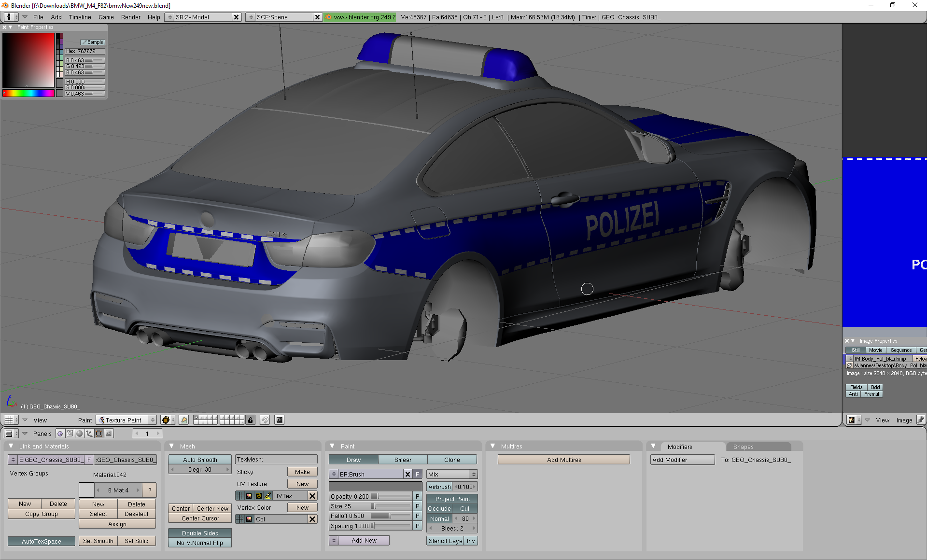Viewport: 927px width, 560px height.
Task: Click the draw type cube icon
Action: pyautogui.click(x=168, y=420)
